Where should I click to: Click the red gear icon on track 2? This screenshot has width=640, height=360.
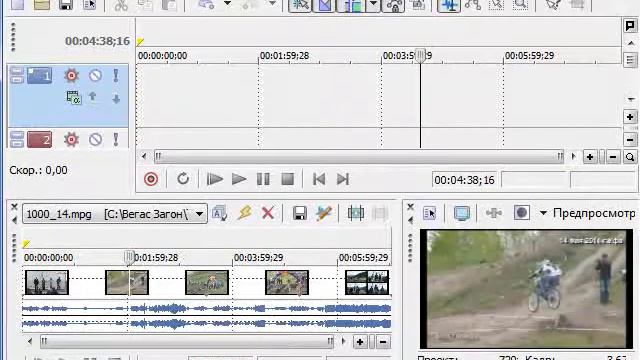[71, 140]
